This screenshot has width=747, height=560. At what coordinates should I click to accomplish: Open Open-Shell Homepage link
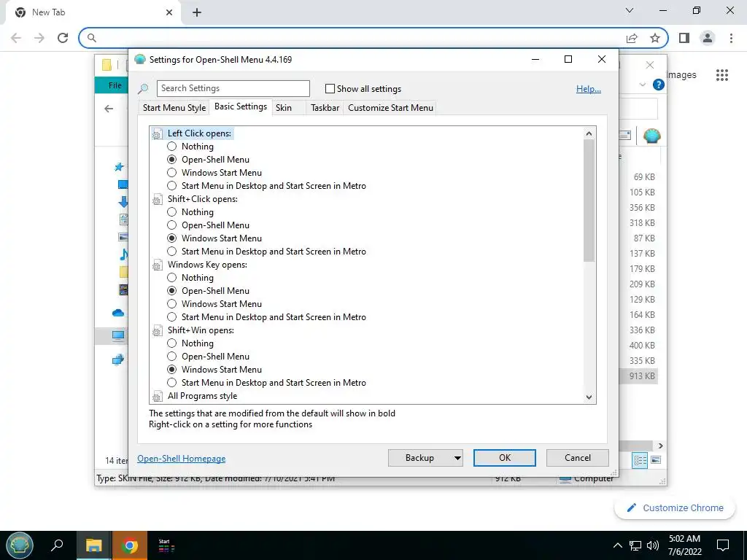tap(182, 458)
